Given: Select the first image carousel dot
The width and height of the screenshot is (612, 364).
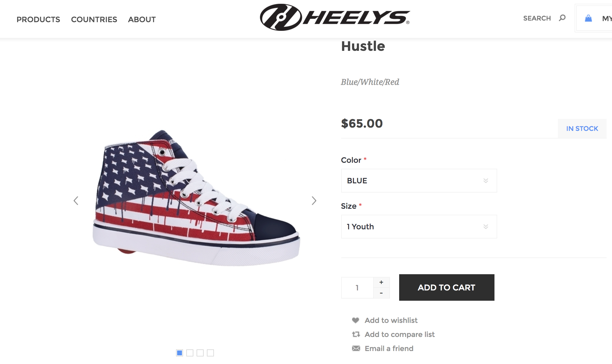Looking at the screenshot, I should click(x=179, y=353).
